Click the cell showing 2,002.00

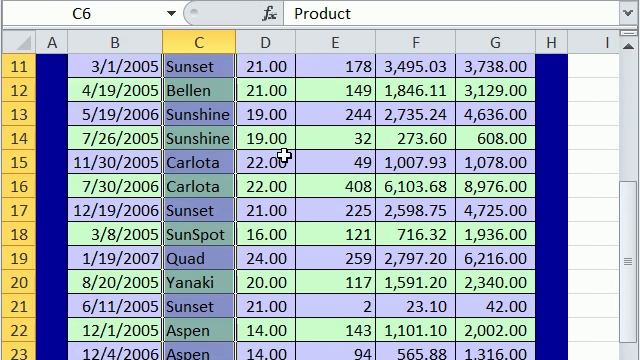pos(495,330)
